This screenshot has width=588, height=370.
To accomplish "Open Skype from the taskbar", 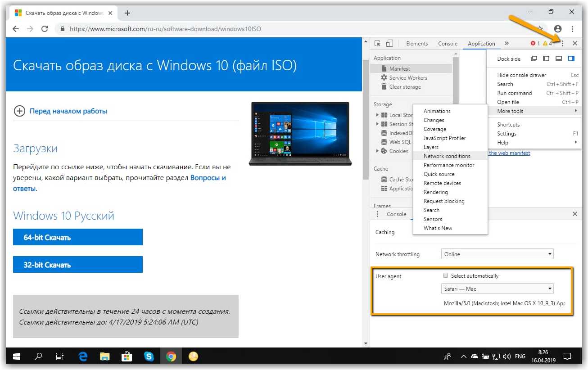I will tap(149, 356).
